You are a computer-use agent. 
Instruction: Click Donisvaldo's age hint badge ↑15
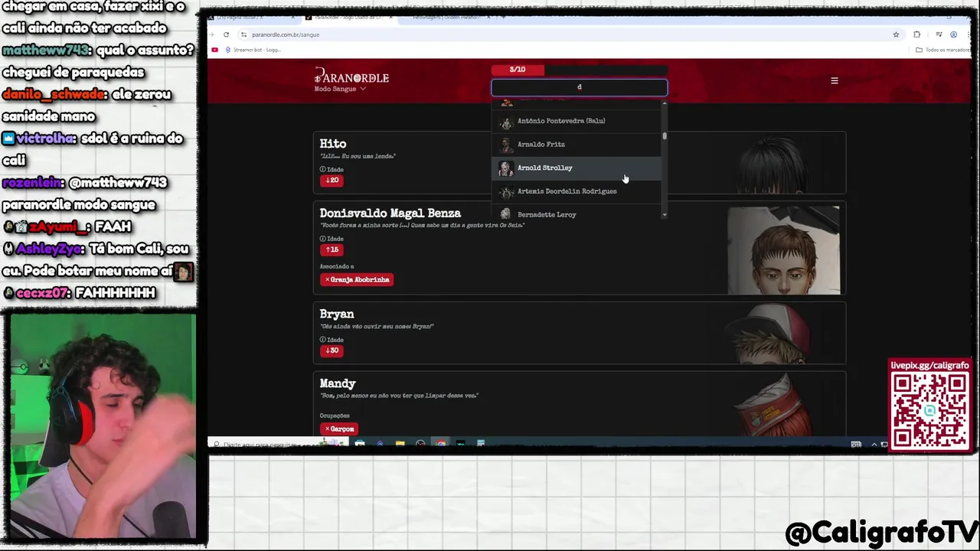click(332, 249)
